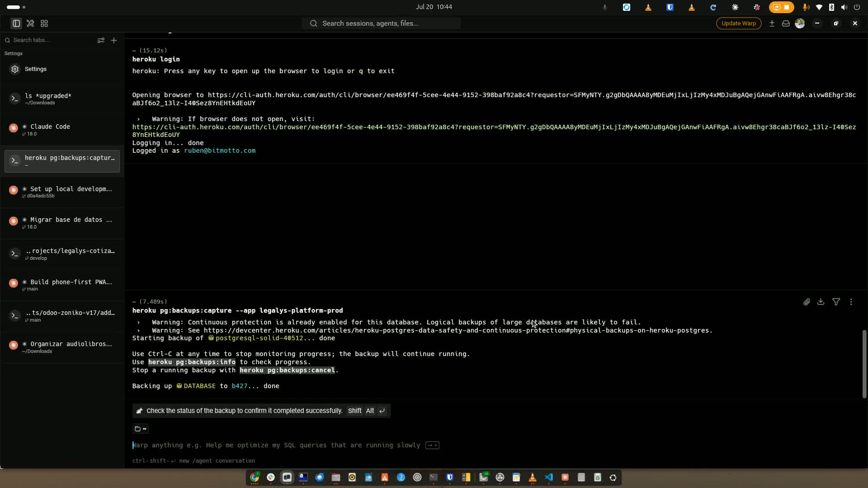Open the tab filter options icon
The width and height of the screenshot is (868, 488).
click(101, 40)
